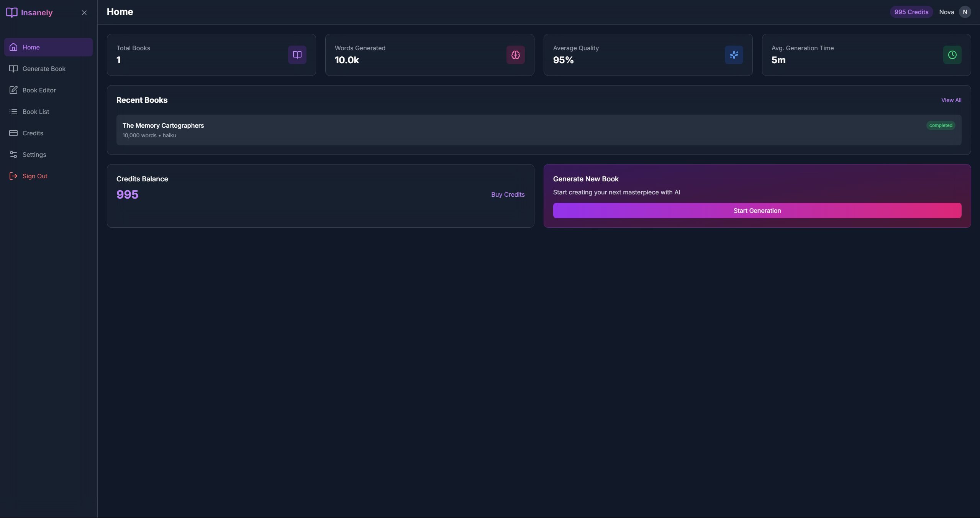Click the Total Books book icon

(297, 55)
